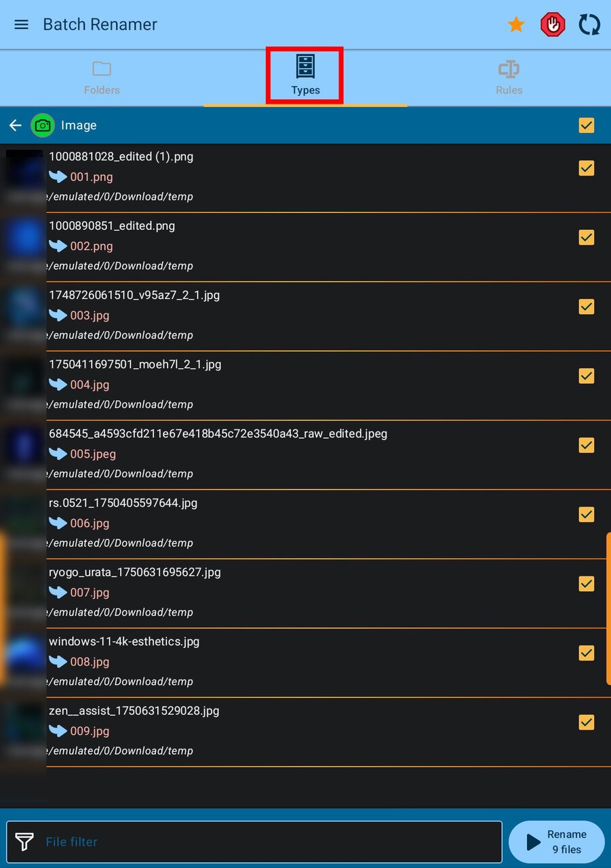Click the refresh arrows icon
The height and width of the screenshot is (868, 611).
pos(589,25)
